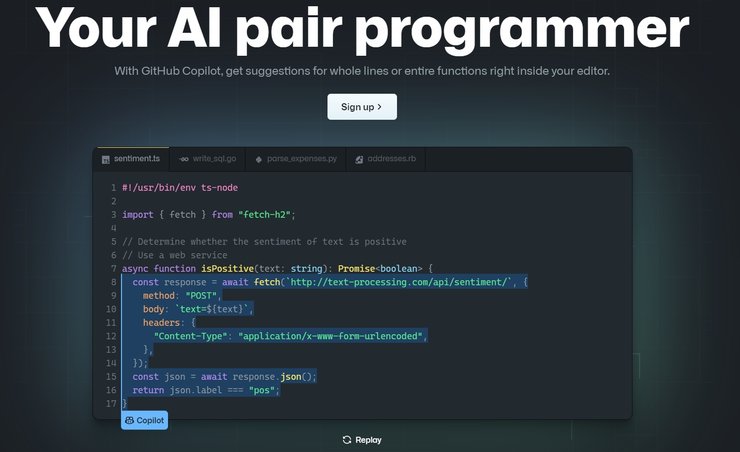740x452 pixels.
Task: Switch to the parse_expenses.py tab
Action: point(296,159)
